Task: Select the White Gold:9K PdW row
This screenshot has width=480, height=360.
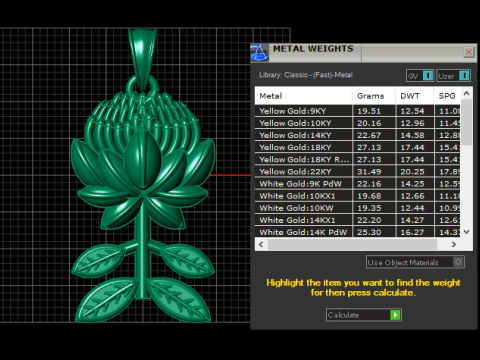Action: pyautogui.click(x=357, y=184)
